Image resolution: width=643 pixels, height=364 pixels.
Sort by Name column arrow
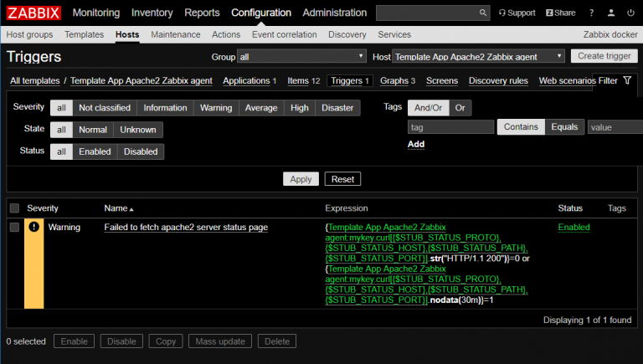(131, 209)
